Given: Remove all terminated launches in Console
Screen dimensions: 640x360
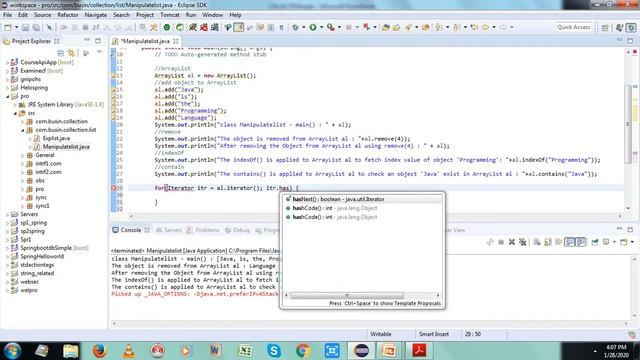Looking at the screenshot, I should (x=522, y=242).
